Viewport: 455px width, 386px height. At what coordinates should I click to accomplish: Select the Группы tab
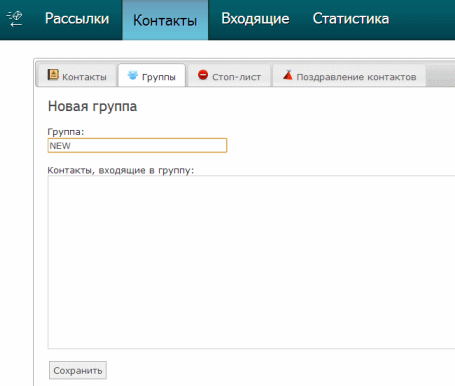[152, 76]
